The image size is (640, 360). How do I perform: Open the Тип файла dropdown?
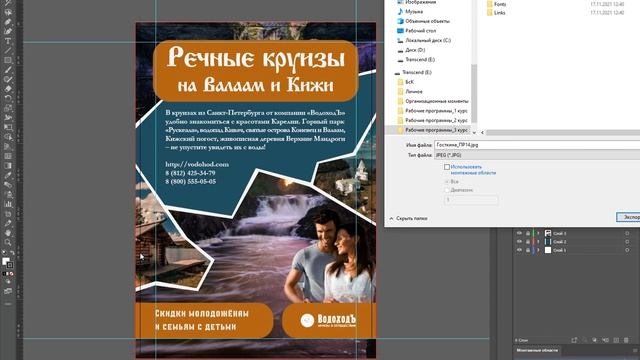(537, 155)
